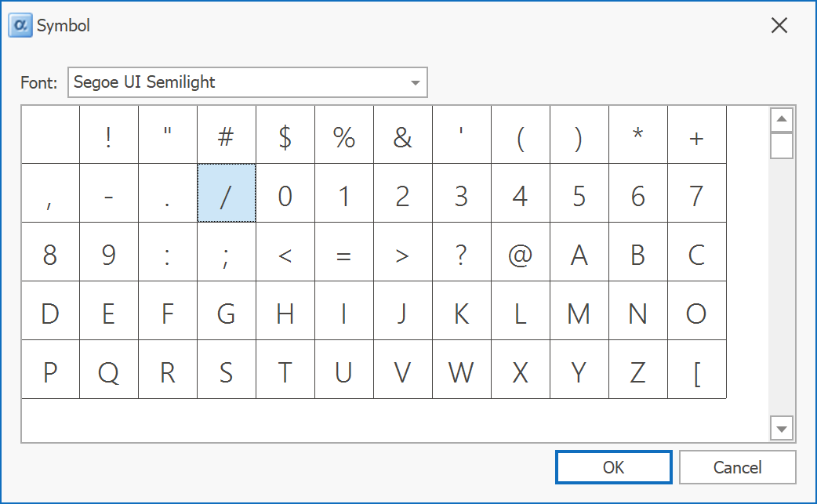
Task: Open the Font dropdown arrow
Action: [x=416, y=83]
